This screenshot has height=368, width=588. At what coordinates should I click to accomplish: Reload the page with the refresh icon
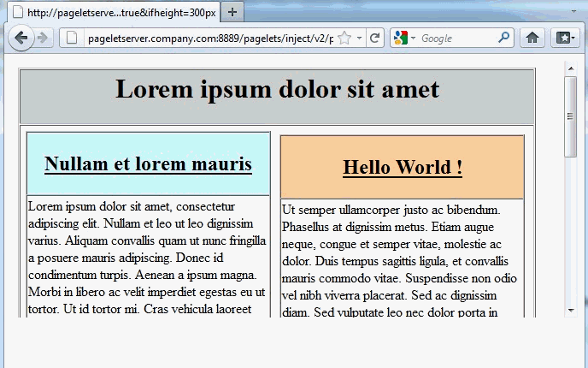tap(374, 38)
